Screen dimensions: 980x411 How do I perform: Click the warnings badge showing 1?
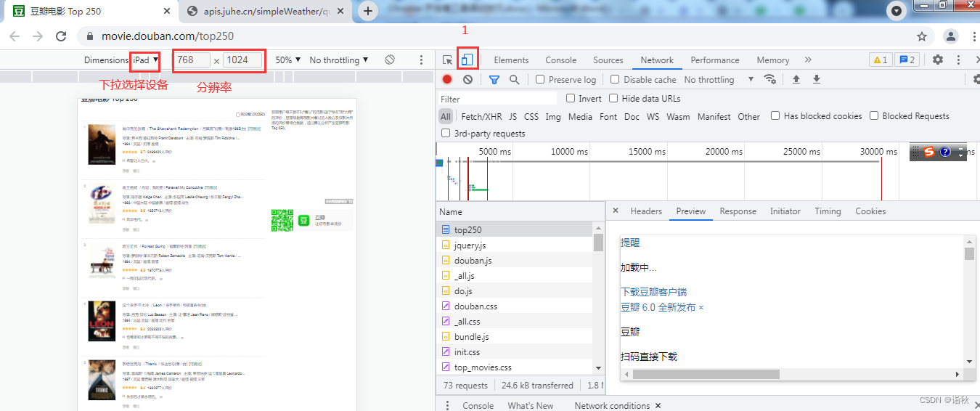[x=880, y=60]
